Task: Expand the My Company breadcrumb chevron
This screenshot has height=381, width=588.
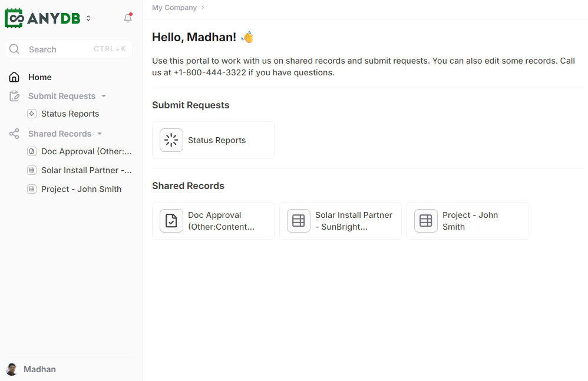Action: [x=203, y=8]
